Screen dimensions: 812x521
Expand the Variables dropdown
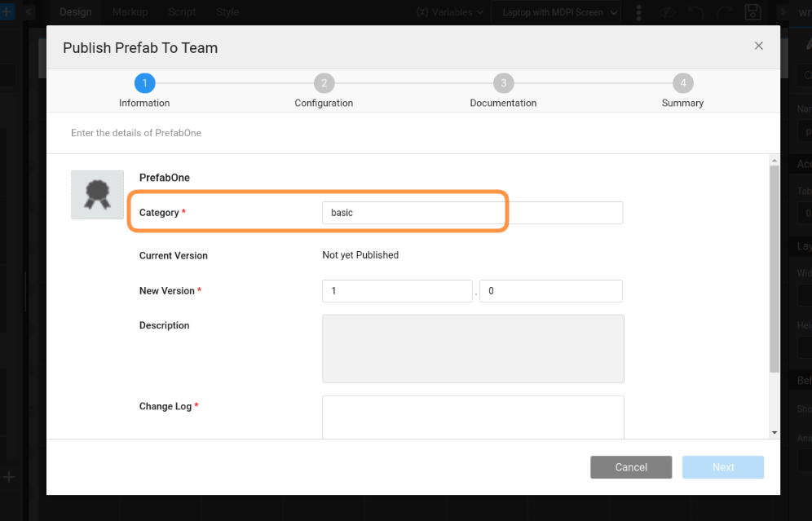pyautogui.click(x=449, y=12)
